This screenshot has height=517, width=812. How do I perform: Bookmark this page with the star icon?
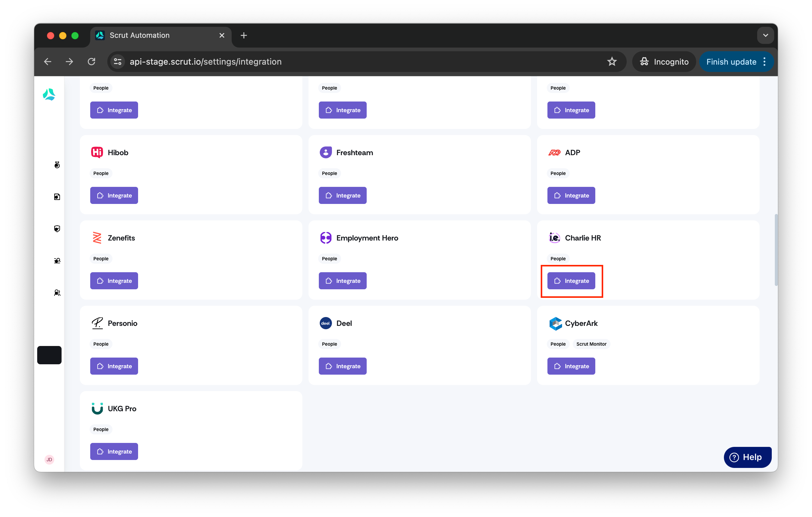click(x=612, y=62)
